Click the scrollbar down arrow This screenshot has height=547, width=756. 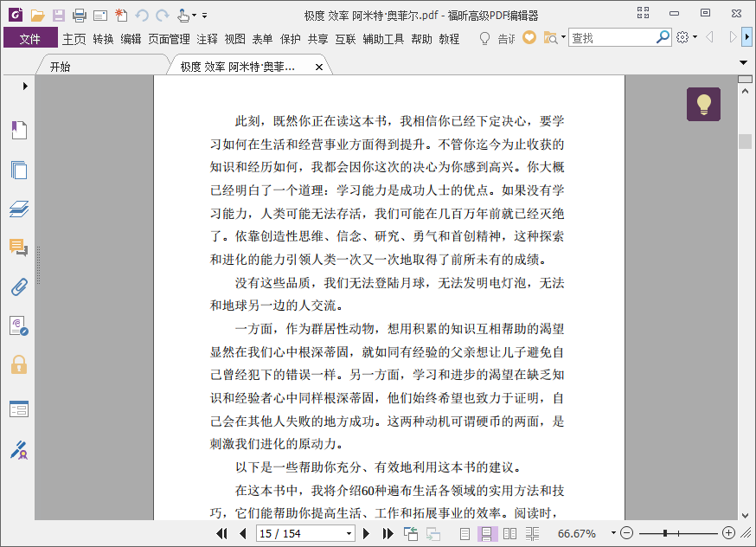745,515
